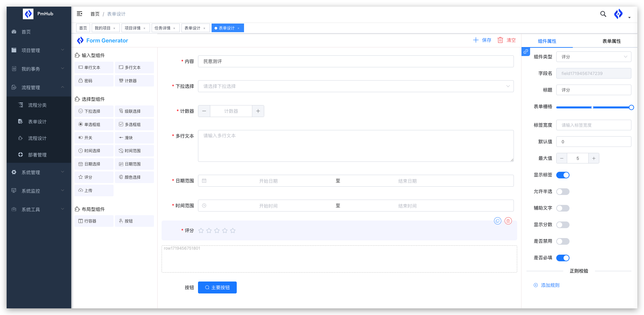
Task: Add the 开关 switch component
Action: pos(94,138)
